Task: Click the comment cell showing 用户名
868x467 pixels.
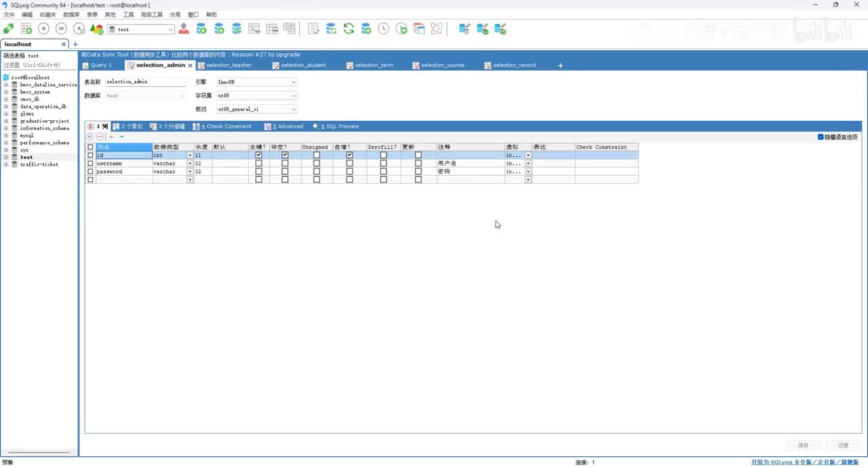Action: (470, 164)
